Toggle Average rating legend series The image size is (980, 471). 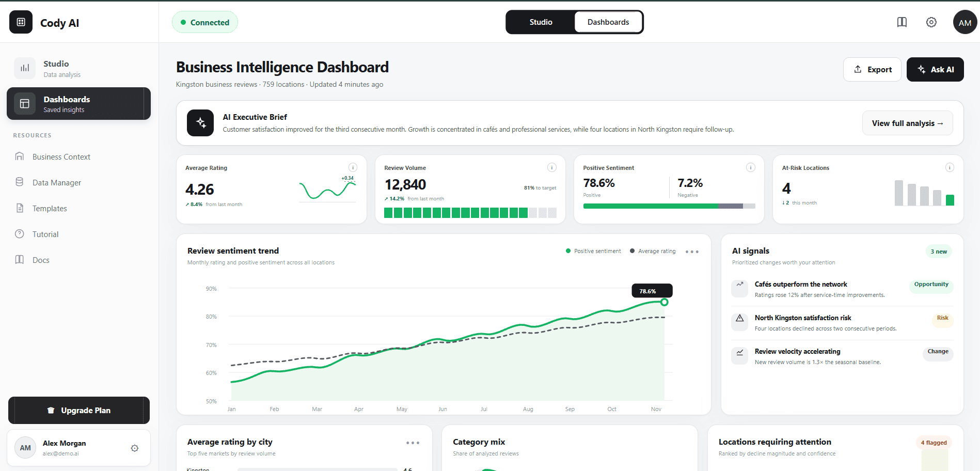coord(653,251)
